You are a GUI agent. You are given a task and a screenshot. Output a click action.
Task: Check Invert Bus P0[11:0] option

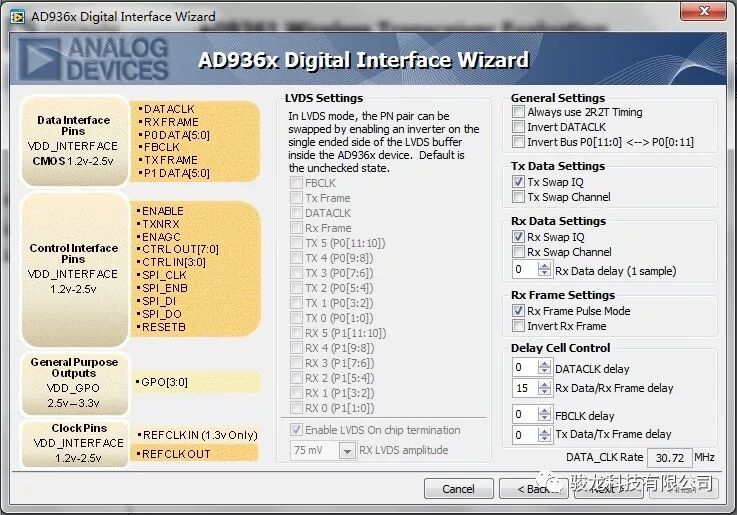tap(518, 143)
